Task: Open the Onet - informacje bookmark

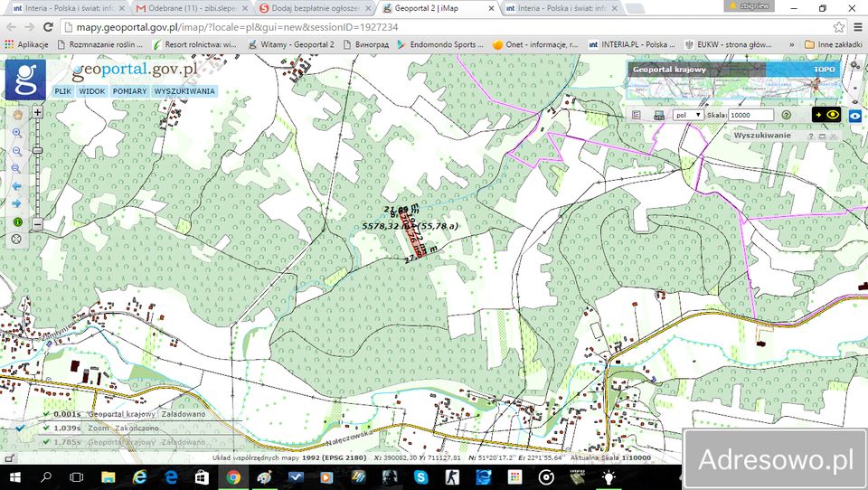Action: [536, 44]
